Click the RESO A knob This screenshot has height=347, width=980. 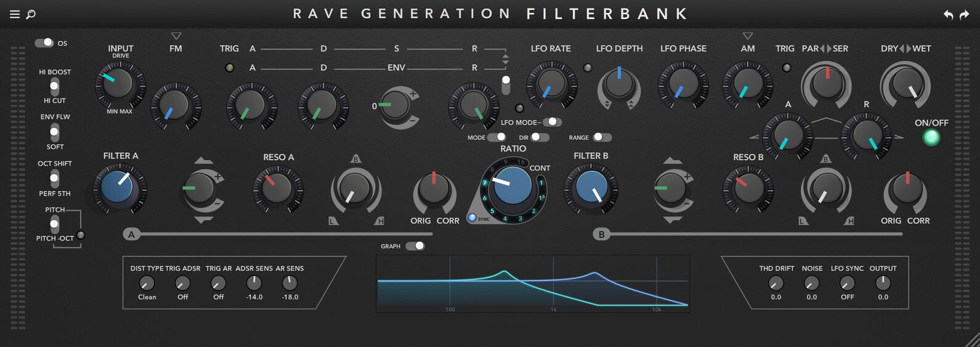point(278,189)
